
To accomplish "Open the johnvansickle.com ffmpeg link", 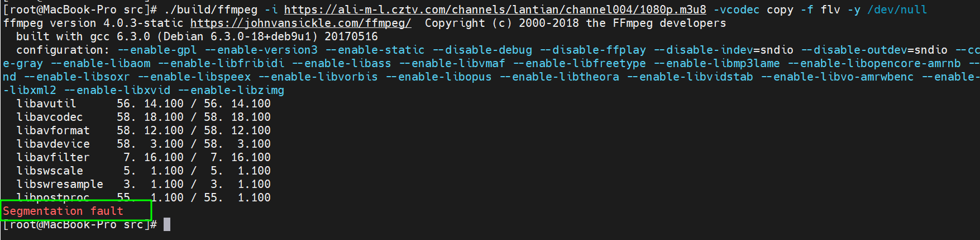I will tap(300, 23).
